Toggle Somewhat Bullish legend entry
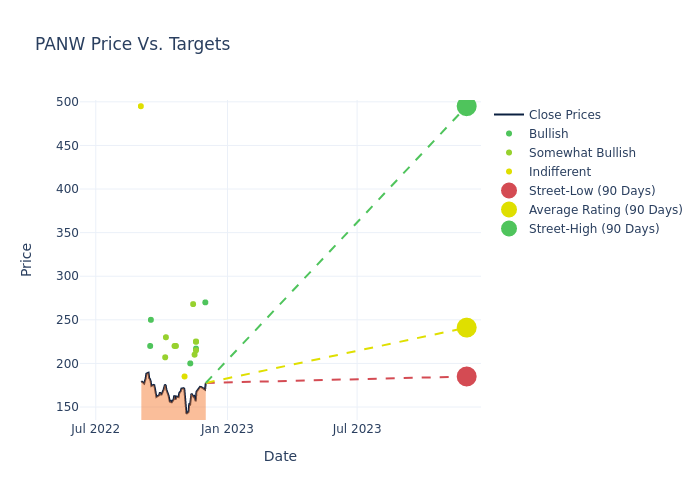Image resolution: width=700 pixels, height=500 pixels. [x=582, y=153]
